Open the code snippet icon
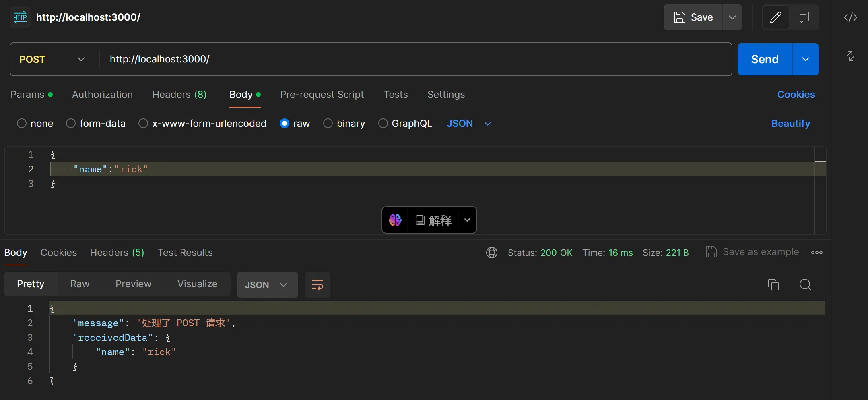Image resolution: width=868 pixels, height=400 pixels. click(850, 17)
